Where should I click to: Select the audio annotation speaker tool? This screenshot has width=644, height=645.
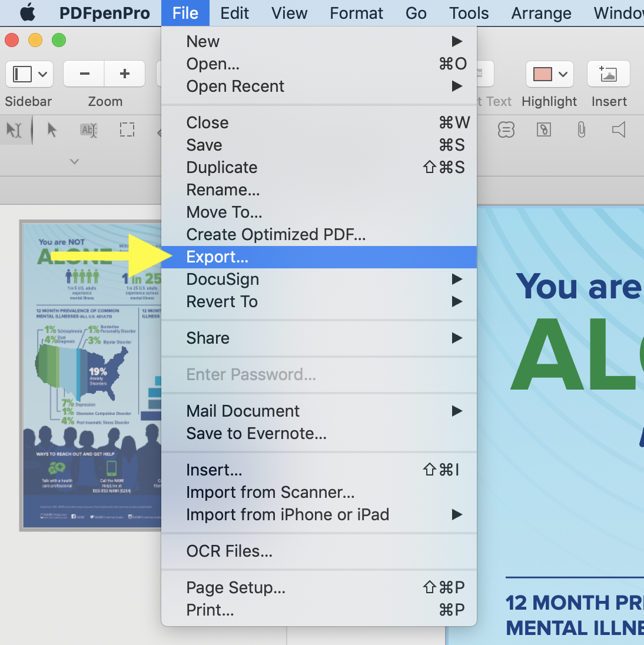tap(619, 129)
